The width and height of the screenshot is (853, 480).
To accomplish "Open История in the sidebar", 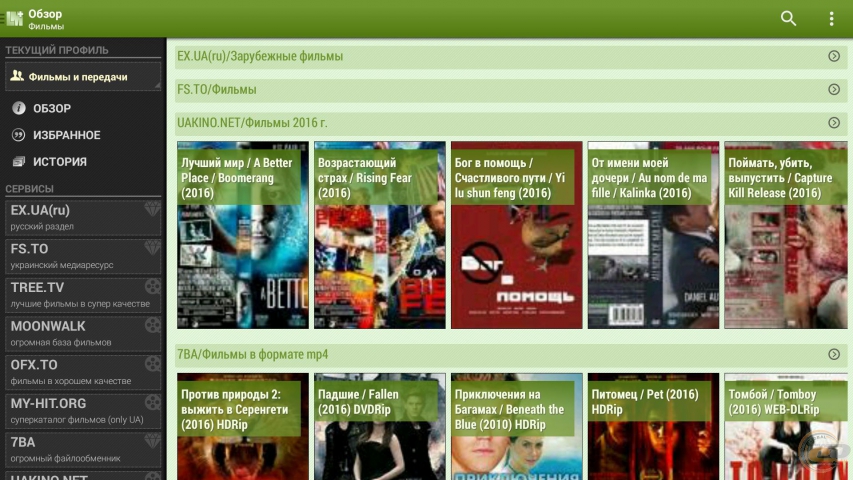I will (x=59, y=162).
